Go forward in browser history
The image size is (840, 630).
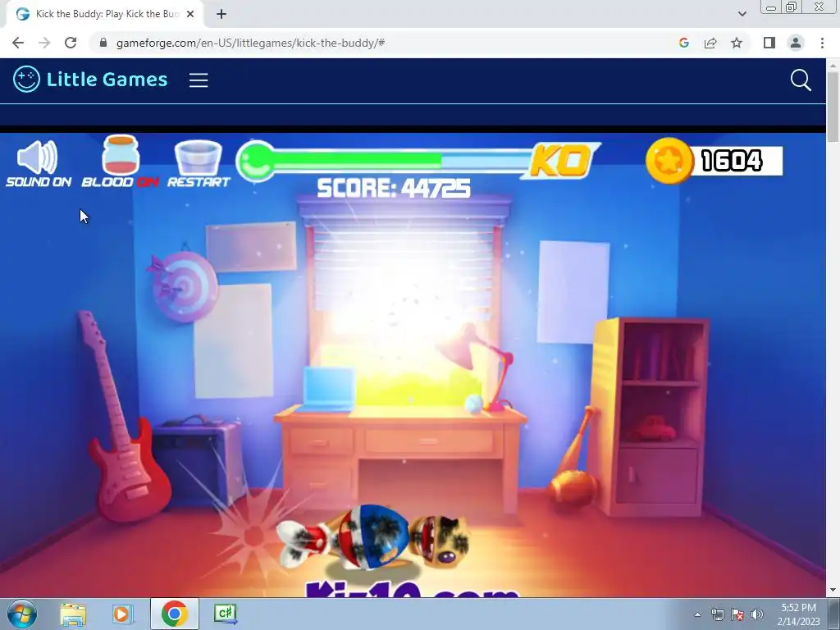click(44, 43)
